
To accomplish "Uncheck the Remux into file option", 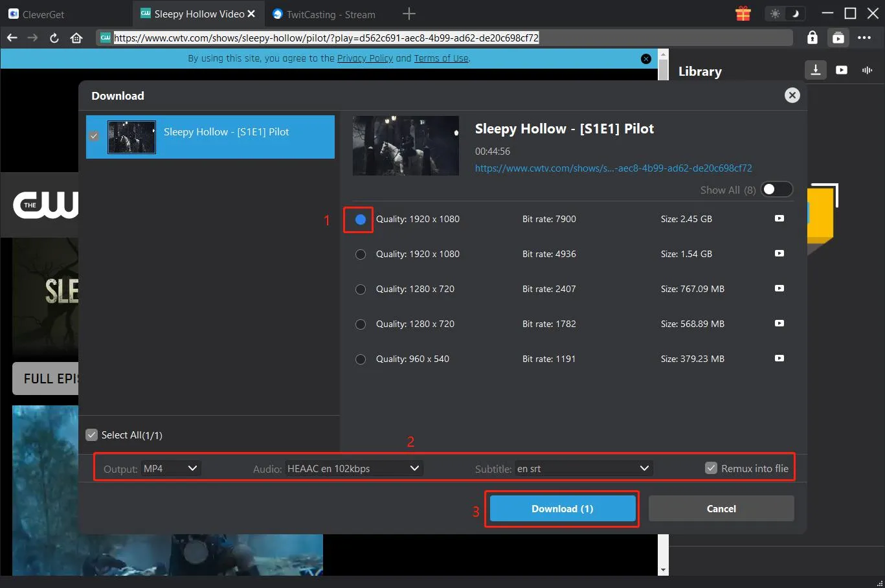I will coord(711,468).
